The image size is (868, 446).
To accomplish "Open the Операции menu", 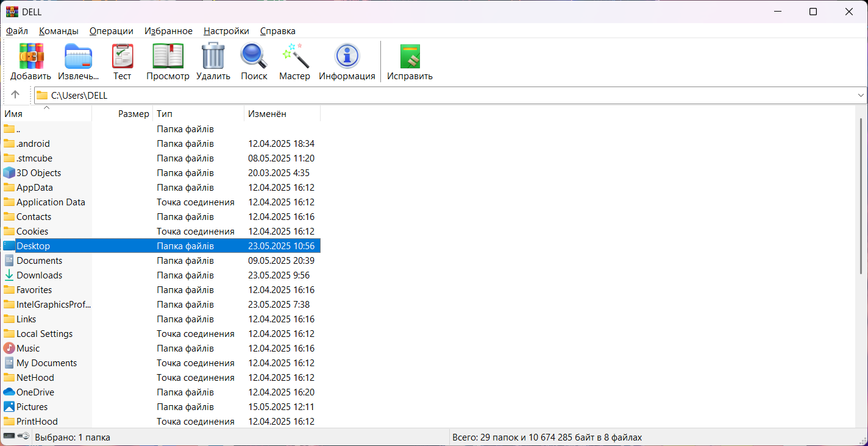I will 111,31.
